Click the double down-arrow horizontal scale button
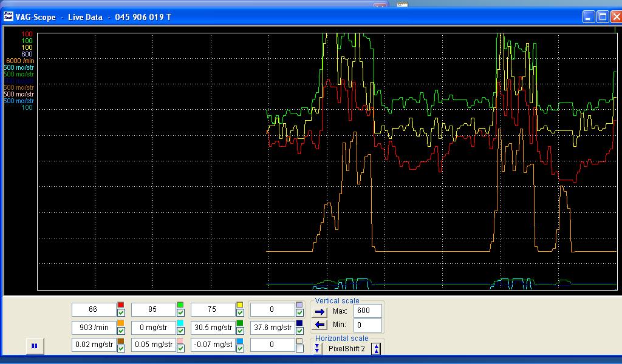The height and width of the screenshot is (364, 622). 317,348
